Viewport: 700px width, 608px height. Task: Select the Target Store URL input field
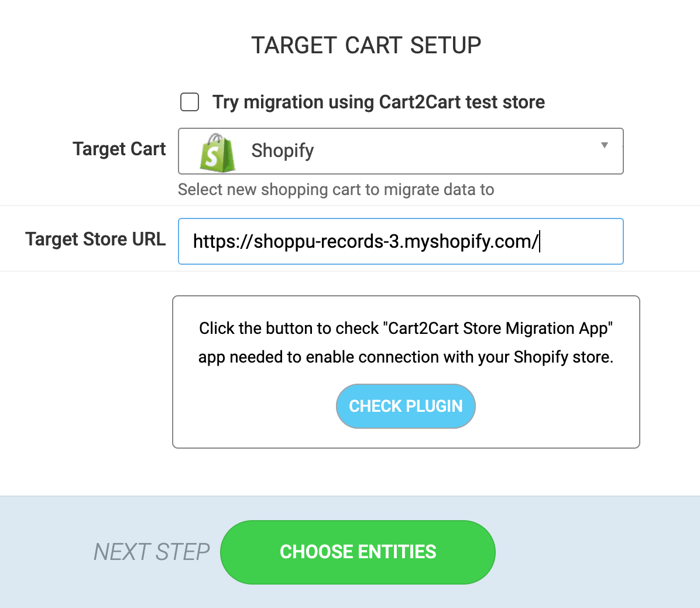pyautogui.click(x=400, y=241)
